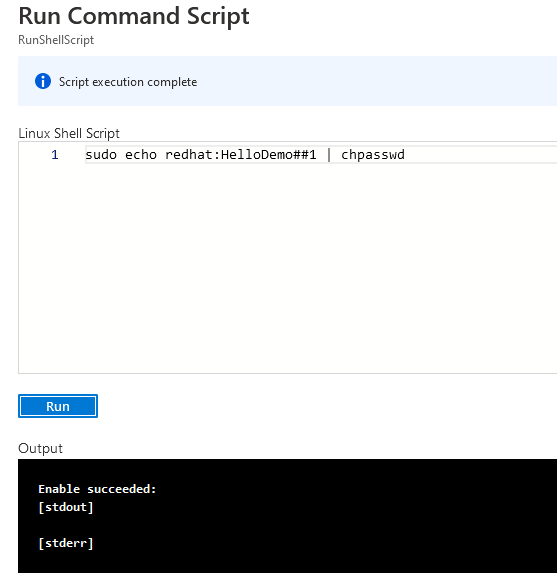Image resolution: width=557 pixels, height=573 pixels.
Task: Place cursor on the word sudo in the script
Action: coord(101,155)
